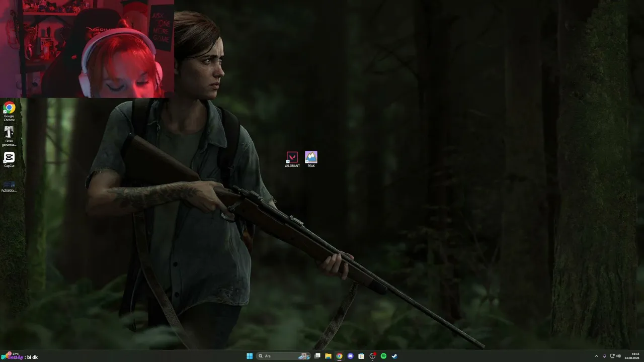Open network settings from system tray
The height and width of the screenshot is (362, 644).
[x=612, y=356]
